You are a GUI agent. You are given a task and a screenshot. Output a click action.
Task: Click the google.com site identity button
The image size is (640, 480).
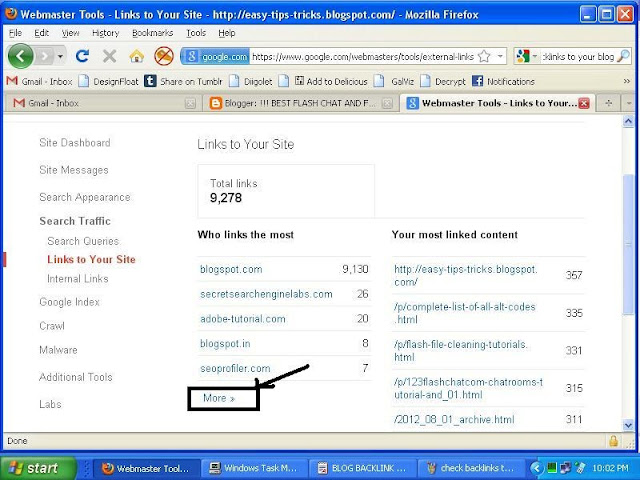(x=216, y=56)
